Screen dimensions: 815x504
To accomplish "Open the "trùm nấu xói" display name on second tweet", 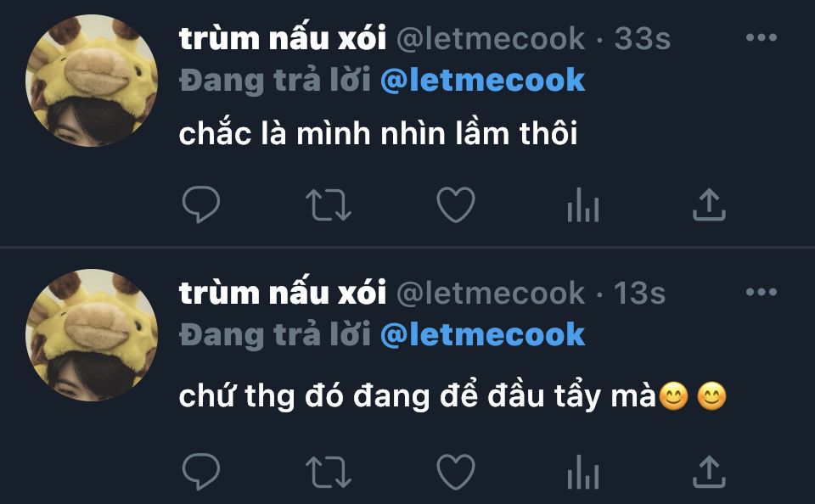I will (x=283, y=292).
